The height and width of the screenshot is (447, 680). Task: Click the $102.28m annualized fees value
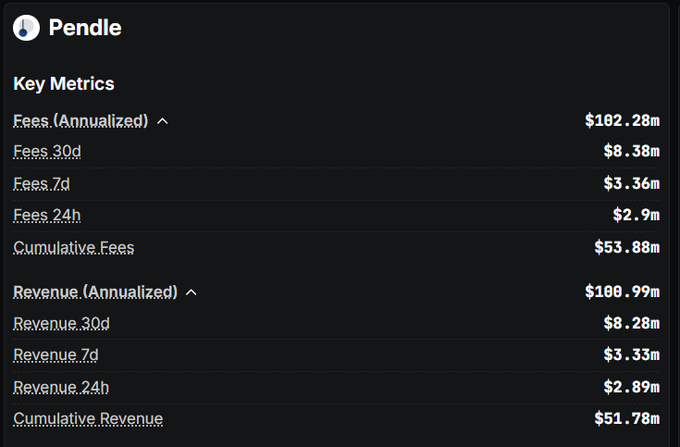click(x=622, y=121)
